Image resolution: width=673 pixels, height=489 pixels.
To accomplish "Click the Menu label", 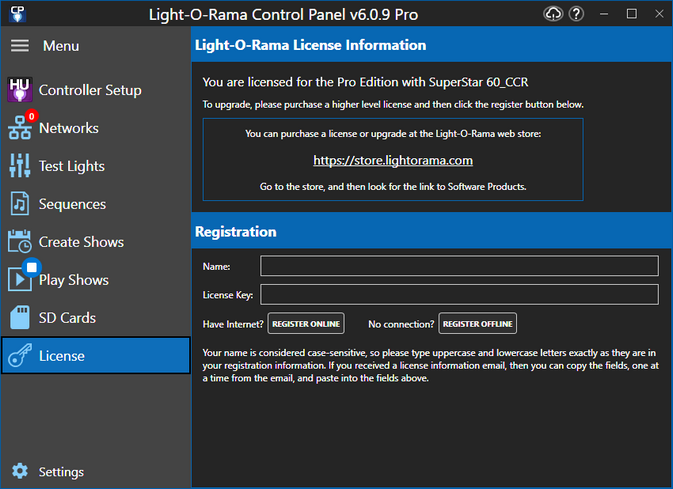I will coord(61,46).
